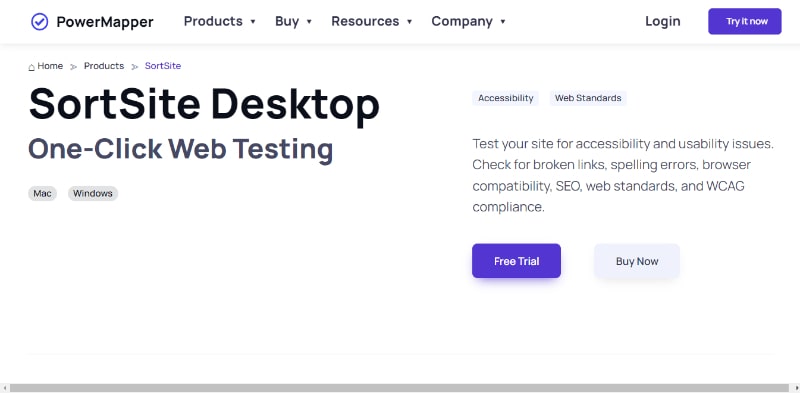Click the PowerMapper checkmark logo icon
The height and width of the screenshot is (393, 800).
pos(39,21)
